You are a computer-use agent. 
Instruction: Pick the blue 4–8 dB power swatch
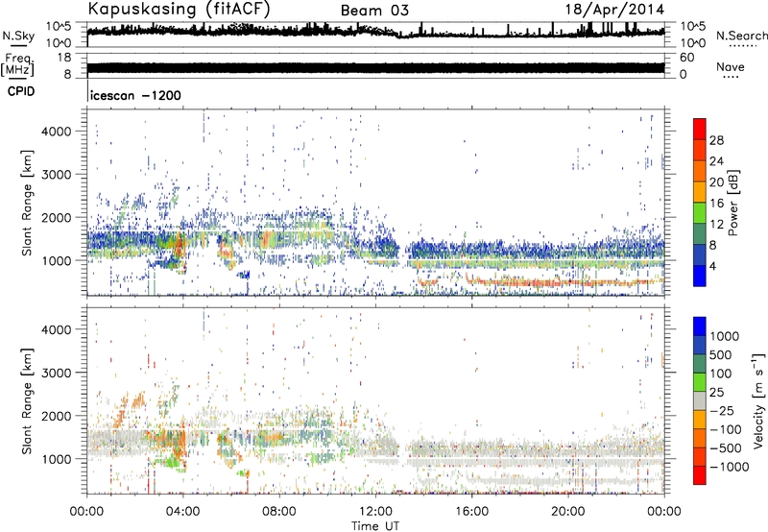click(x=700, y=255)
